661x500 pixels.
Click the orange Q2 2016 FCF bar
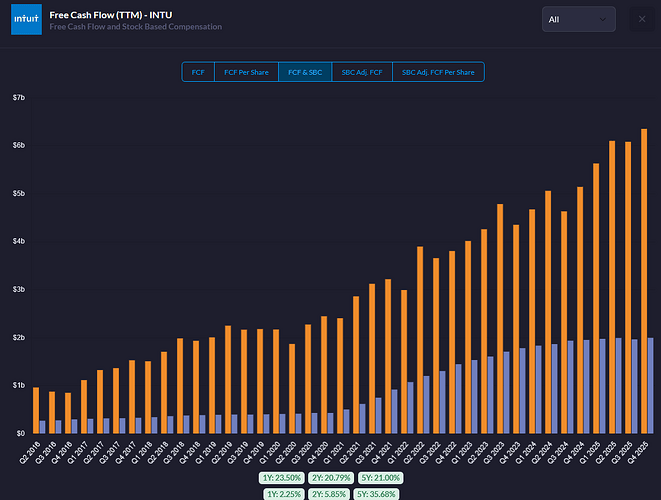[x=36, y=410]
